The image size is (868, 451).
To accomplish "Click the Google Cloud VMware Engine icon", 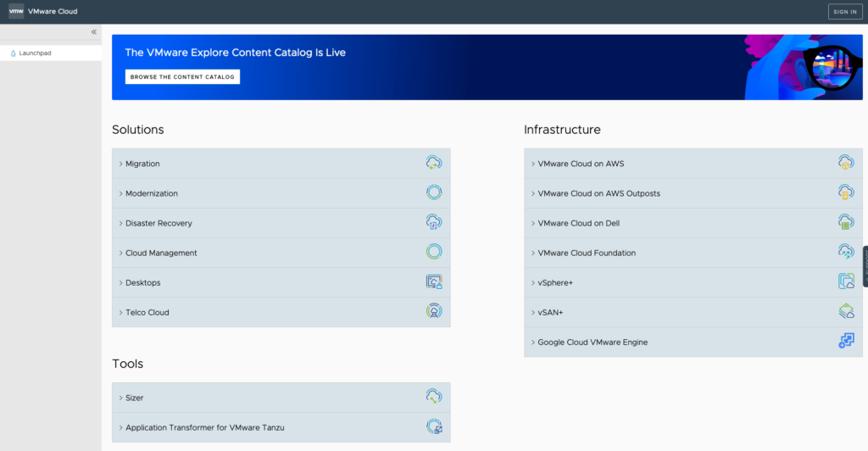I will pyautogui.click(x=846, y=342).
